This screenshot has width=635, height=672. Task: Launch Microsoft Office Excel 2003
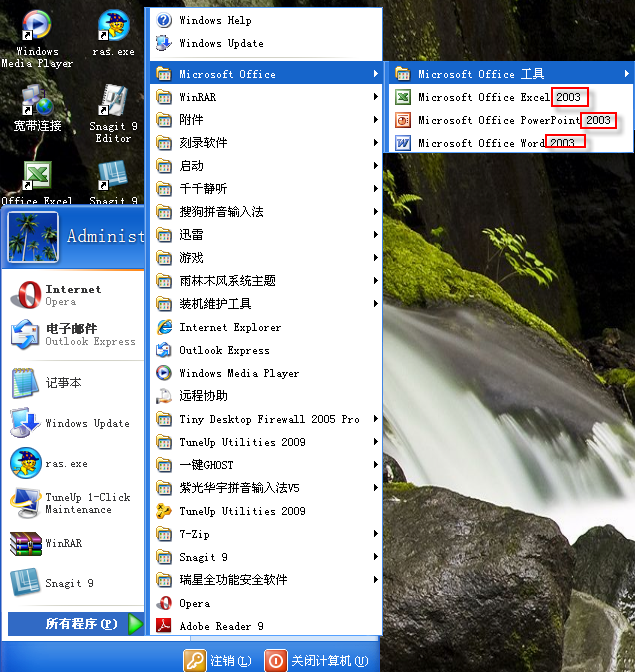click(x=511, y=97)
